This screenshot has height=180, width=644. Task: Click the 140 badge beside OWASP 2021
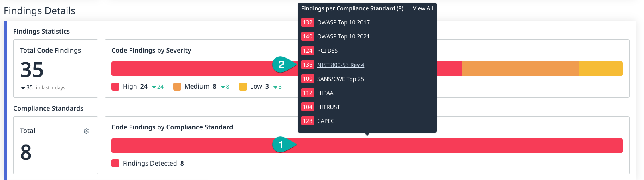(x=308, y=36)
